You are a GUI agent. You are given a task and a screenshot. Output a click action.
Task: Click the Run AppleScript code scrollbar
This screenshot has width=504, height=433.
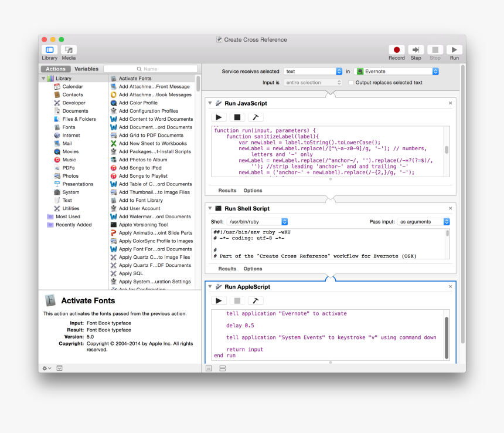click(x=447, y=338)
